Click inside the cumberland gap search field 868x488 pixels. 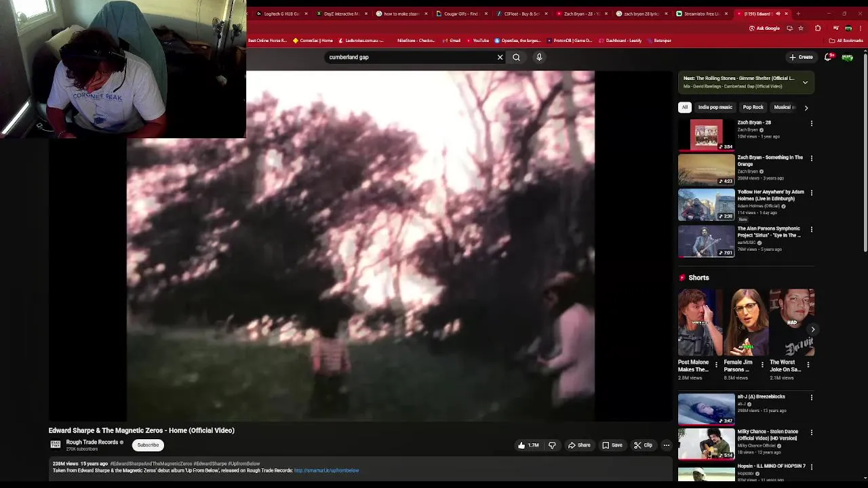tap(410, 58)
